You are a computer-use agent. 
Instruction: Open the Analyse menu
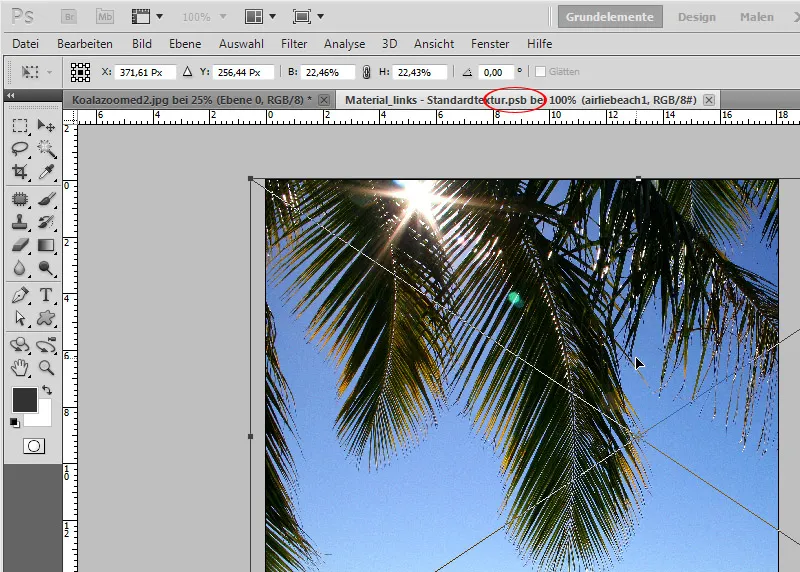click(x=344, y=44)
